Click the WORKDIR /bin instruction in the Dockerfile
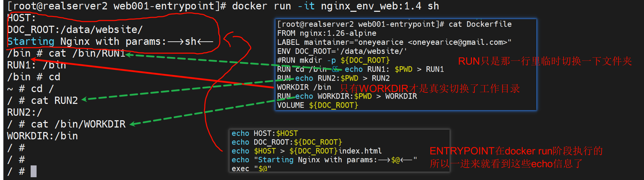Viewport: 644px width, 180px height. coord(304,87)
